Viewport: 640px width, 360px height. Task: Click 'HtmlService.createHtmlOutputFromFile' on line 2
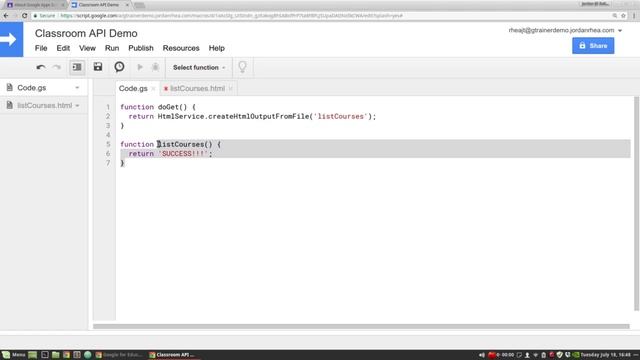click(x=233, y=116)
